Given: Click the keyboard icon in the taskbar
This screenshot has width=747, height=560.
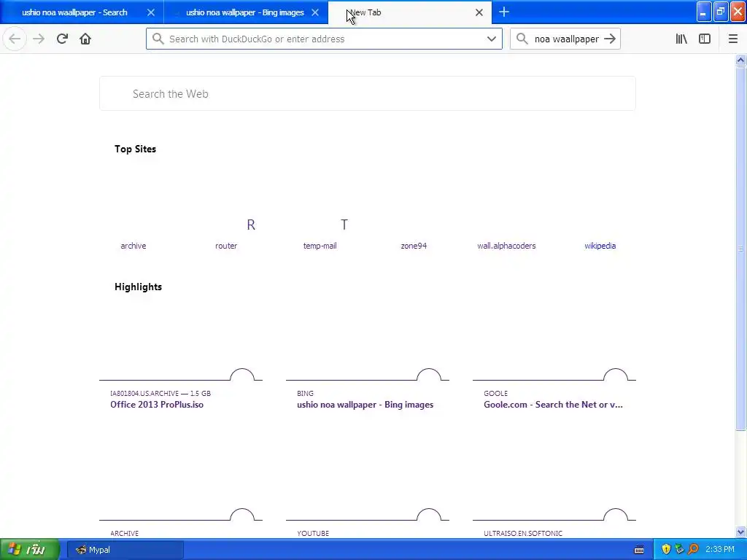Looking at the screenshot, I should 639,550.
